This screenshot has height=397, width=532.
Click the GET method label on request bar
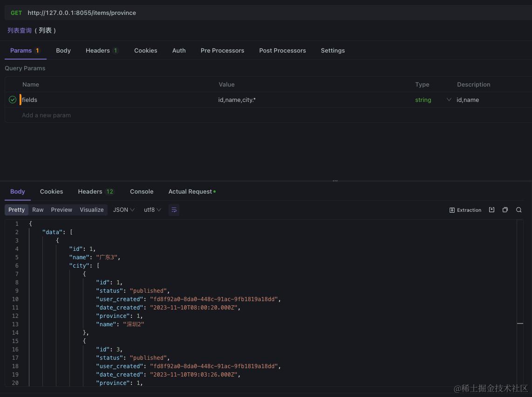point(16,13)
